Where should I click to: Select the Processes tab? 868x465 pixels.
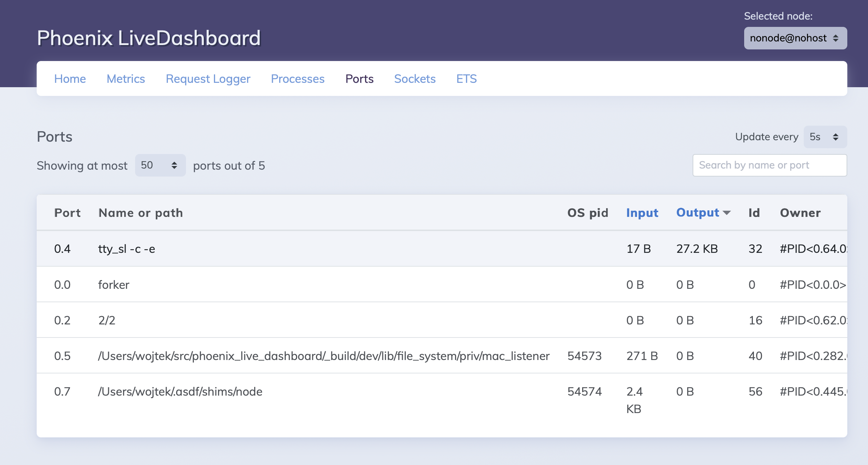(x=297, y=79)
